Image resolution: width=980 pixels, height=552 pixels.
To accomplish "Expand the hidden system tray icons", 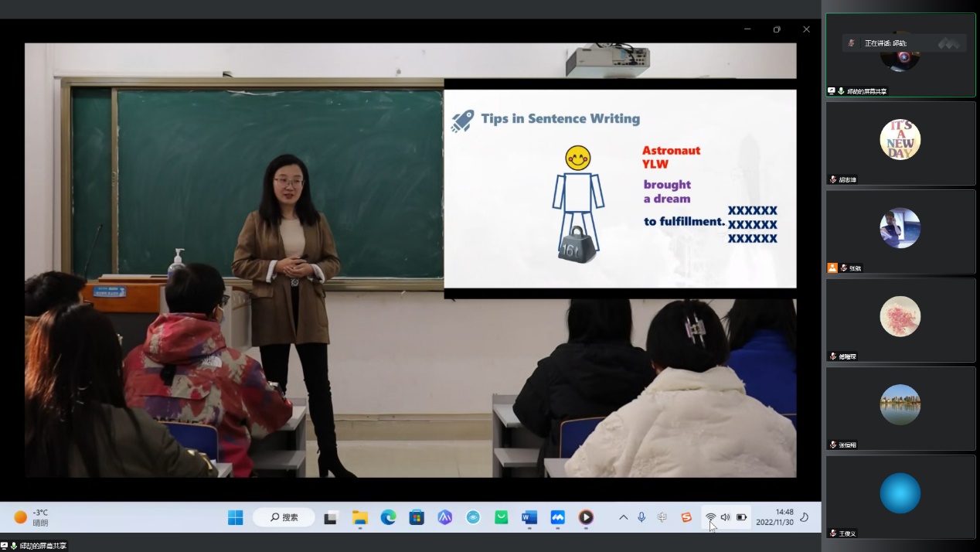I will click(624, 517).
